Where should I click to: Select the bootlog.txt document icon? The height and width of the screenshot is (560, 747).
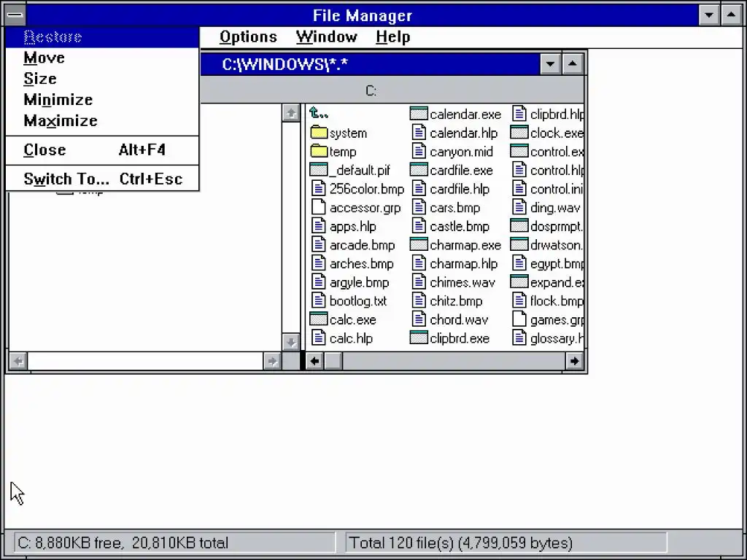pos(318,300)
